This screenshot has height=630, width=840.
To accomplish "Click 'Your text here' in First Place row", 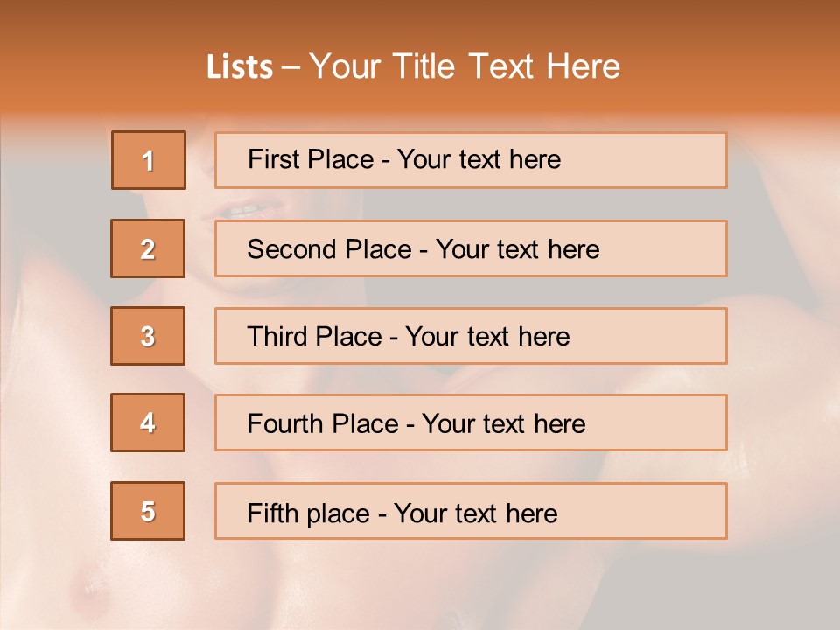I will point(479,159).
